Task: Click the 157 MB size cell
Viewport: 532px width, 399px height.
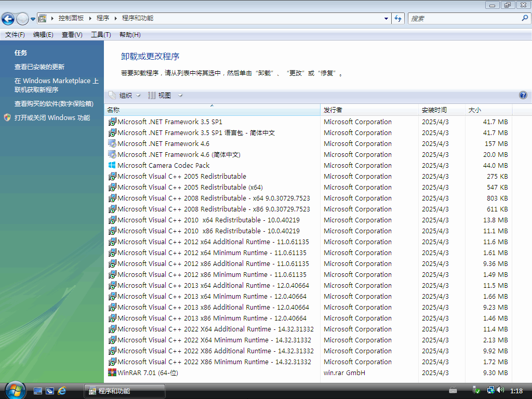Action: pos(496,143)
